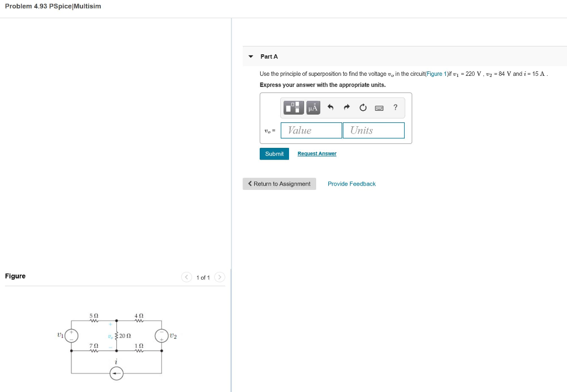Click the redo arrow in answer toolbar
Image resolution: width=567 pixels, height=392 pixels.
click(x=347, y=107)
